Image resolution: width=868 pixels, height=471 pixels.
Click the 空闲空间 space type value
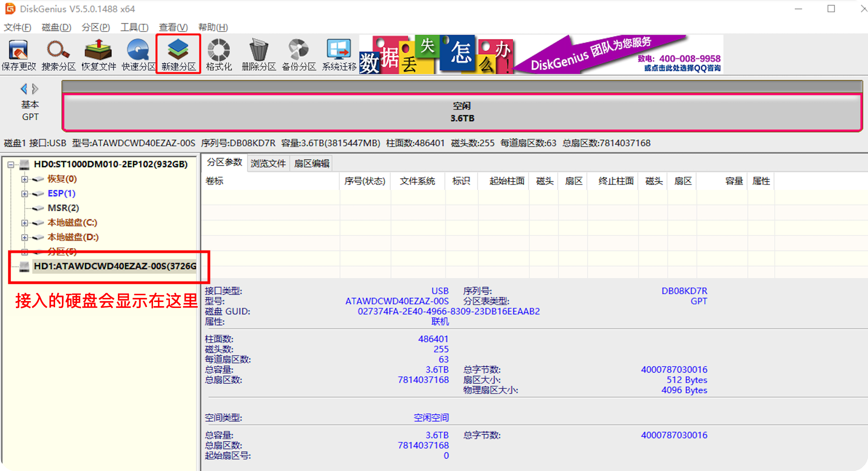pos(431,418)
